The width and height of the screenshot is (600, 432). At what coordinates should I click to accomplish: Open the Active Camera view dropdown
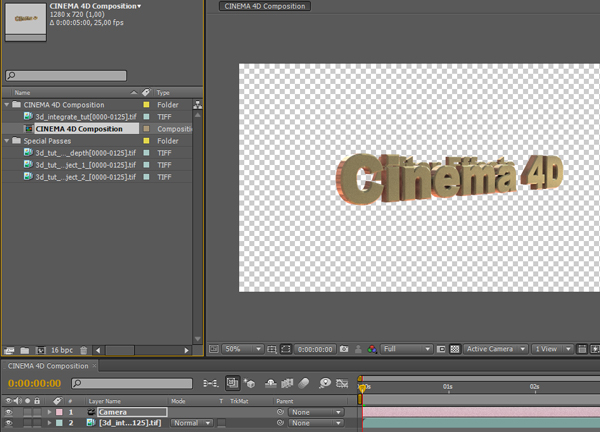point(496,349)
